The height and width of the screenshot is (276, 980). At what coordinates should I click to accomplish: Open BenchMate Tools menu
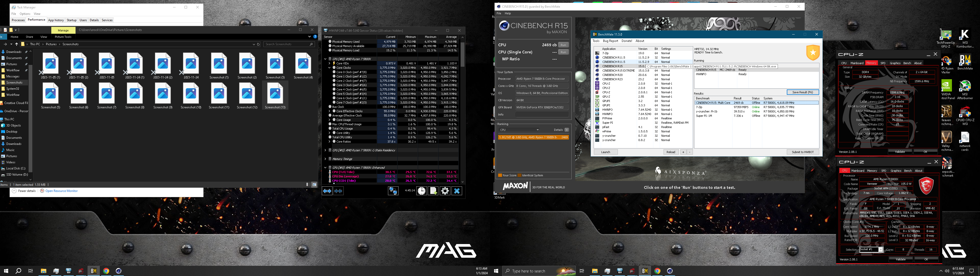click(x=596, y=41)
